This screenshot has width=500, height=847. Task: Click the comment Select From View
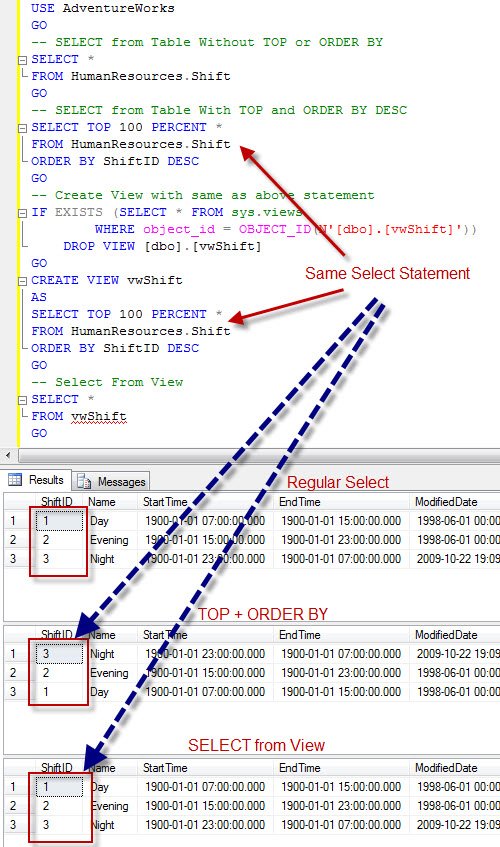[x=107, y=382]
